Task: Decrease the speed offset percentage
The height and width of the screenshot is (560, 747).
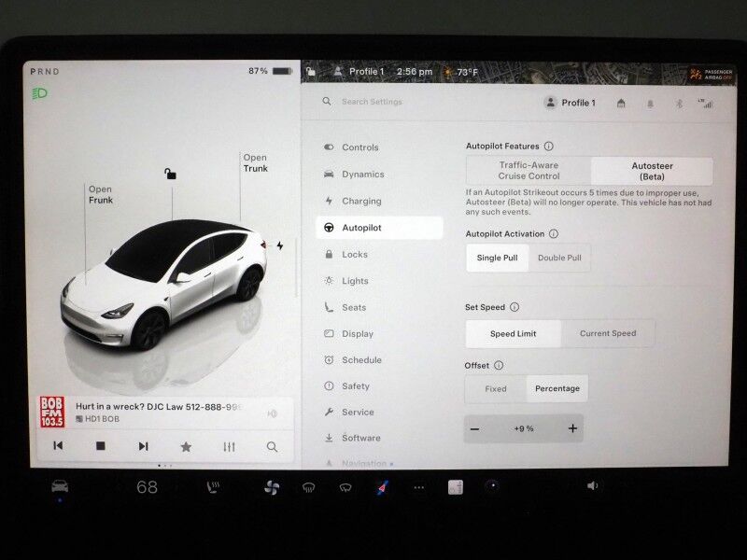Action: coord(475,427)
